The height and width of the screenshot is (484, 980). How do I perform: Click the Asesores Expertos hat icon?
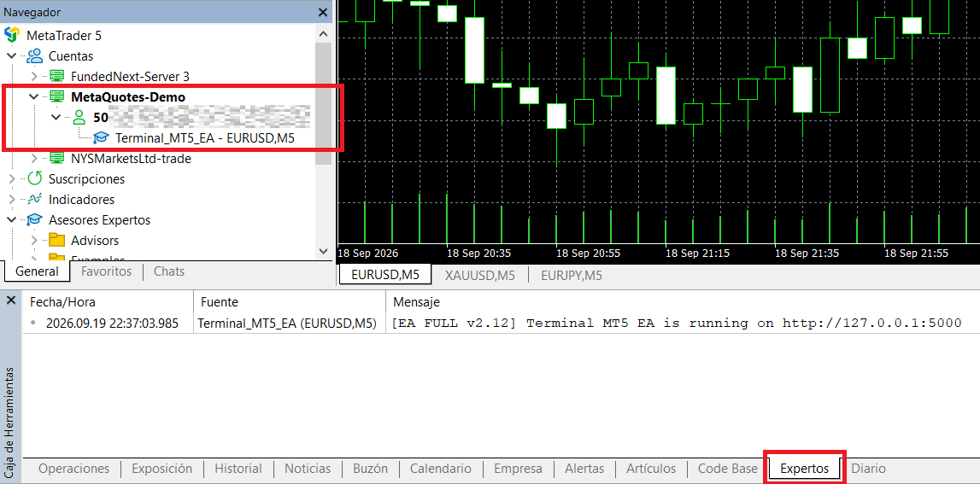pos(34,220)
